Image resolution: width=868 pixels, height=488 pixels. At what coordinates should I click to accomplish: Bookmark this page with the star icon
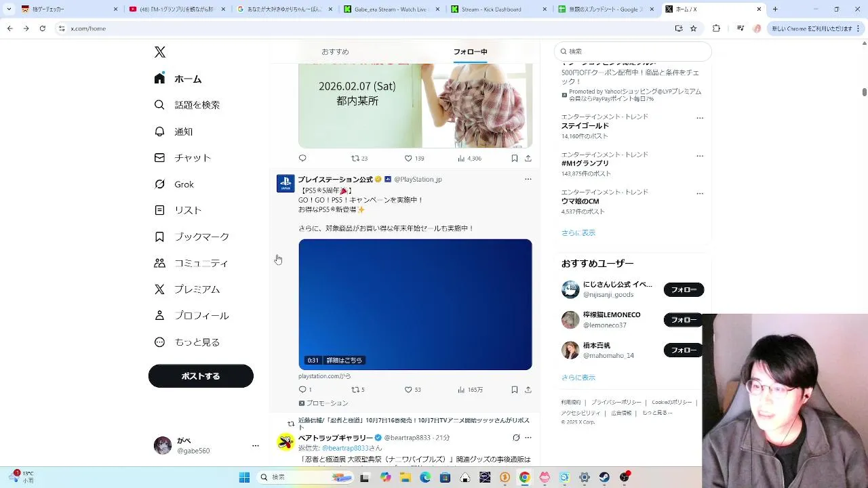pyautogui.click(x=693, y=28)
